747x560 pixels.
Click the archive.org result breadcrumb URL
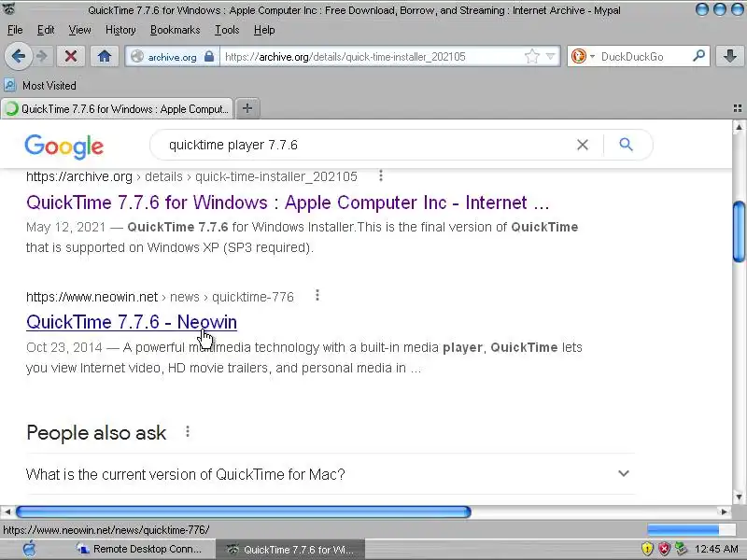(191, 176)
